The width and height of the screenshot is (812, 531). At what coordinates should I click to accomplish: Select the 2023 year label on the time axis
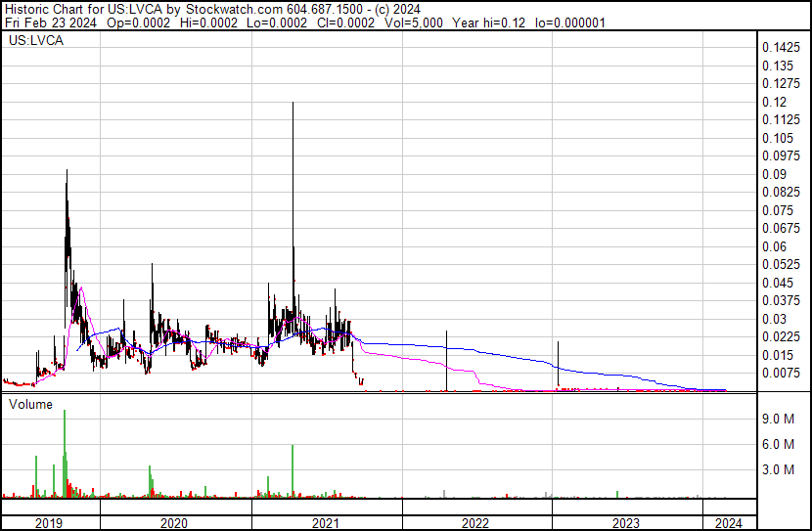(x=626, y=523)
